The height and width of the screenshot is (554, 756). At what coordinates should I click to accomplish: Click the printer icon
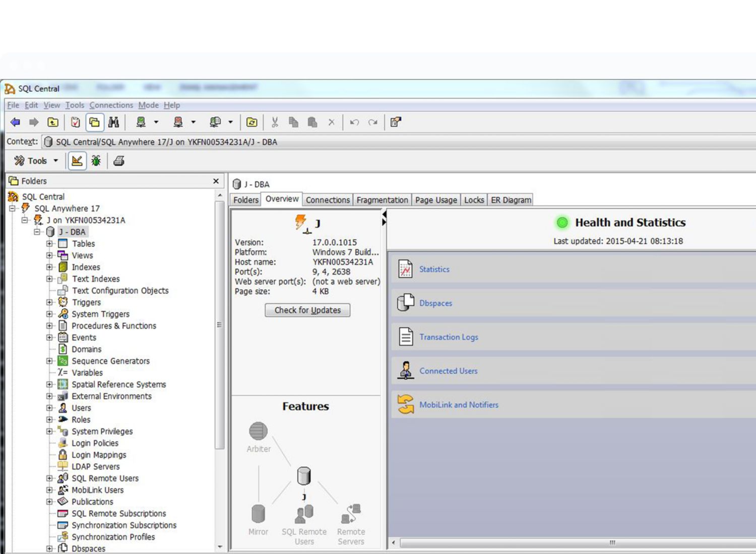[x=119, y=161]
